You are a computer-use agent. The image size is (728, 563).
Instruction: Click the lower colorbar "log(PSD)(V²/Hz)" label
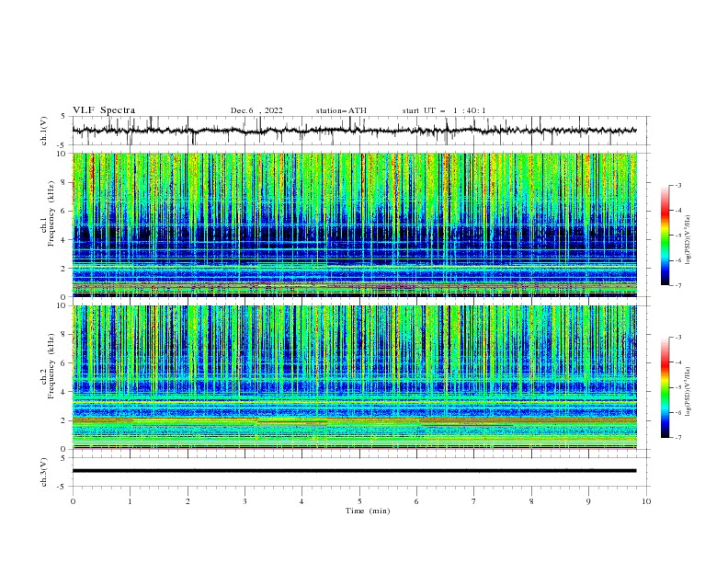688,391
